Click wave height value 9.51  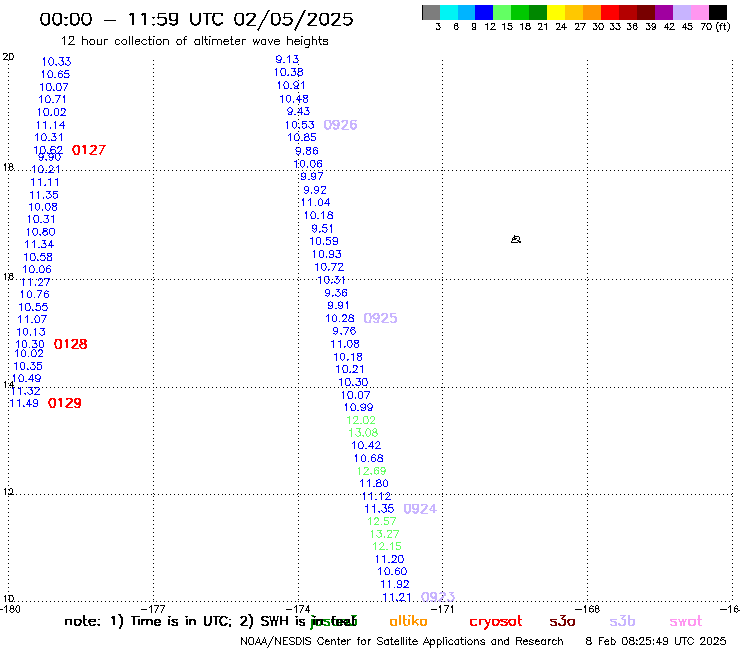[x=322, y=229]
